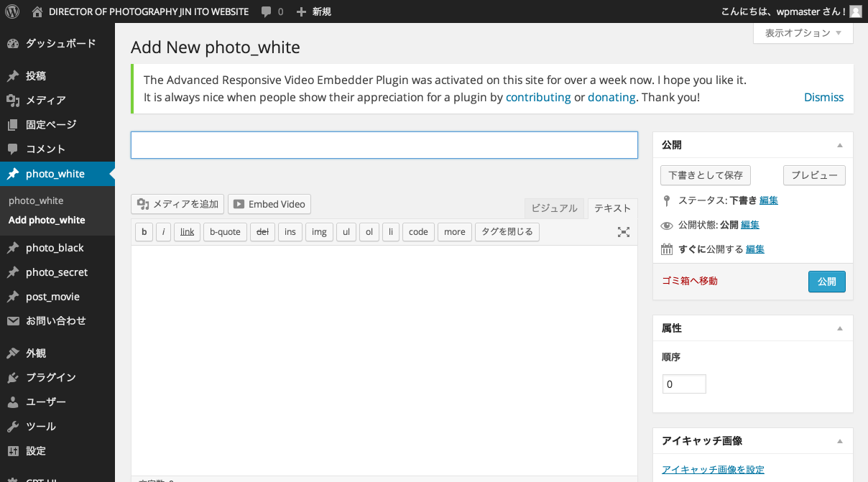Edit the publish time すぐに公開する 編集
This screenshot has width=868, height=482.
[755, 249]
